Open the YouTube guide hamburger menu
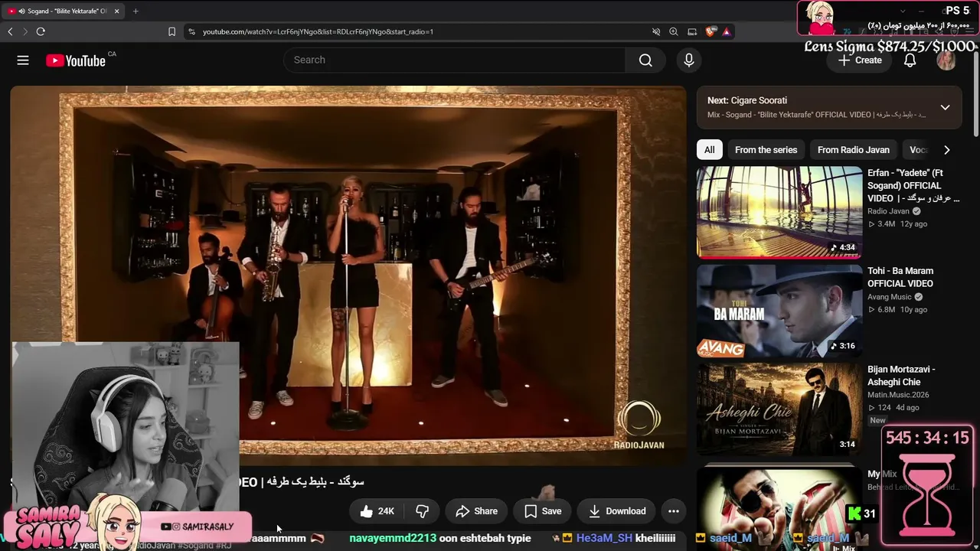Image resolution: width=980 pixels, height=551 pixels. click(23, 60)
